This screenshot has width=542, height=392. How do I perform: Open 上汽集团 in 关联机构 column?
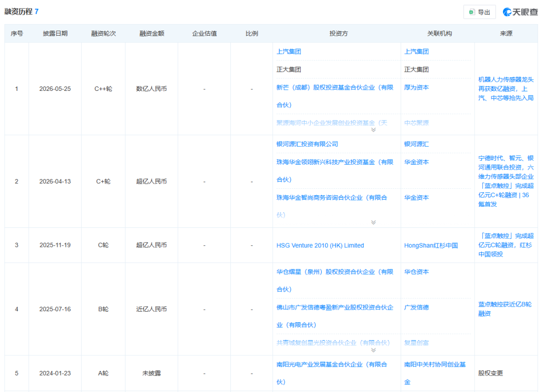click(x=417, y=52)
